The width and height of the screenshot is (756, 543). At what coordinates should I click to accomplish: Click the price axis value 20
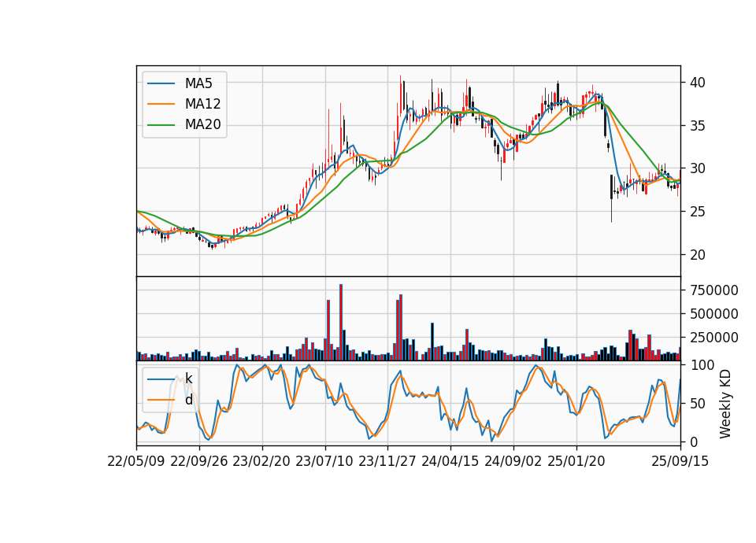[697, 255]
